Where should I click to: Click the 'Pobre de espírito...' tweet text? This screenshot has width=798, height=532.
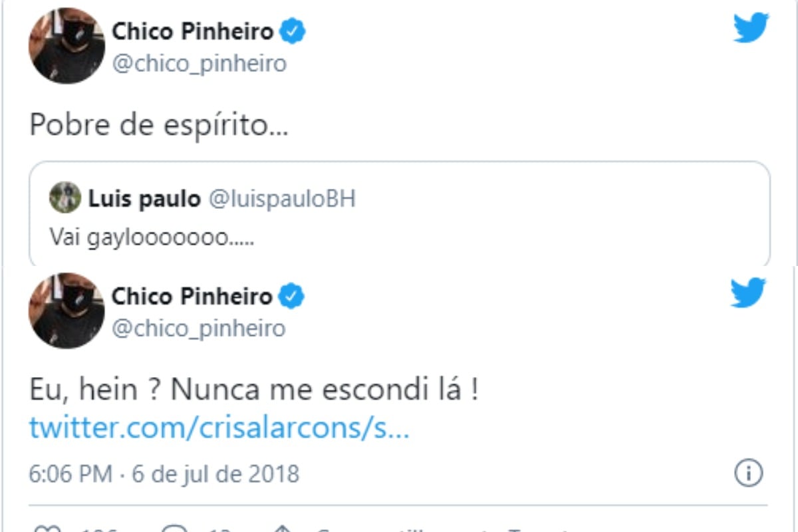tap(159, 125)
